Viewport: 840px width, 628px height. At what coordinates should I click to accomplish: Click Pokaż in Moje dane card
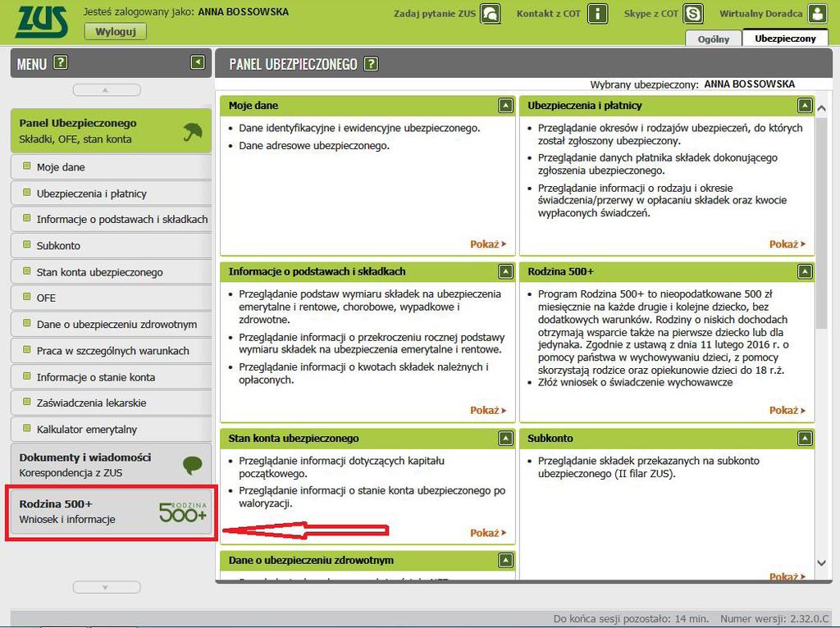487,244
